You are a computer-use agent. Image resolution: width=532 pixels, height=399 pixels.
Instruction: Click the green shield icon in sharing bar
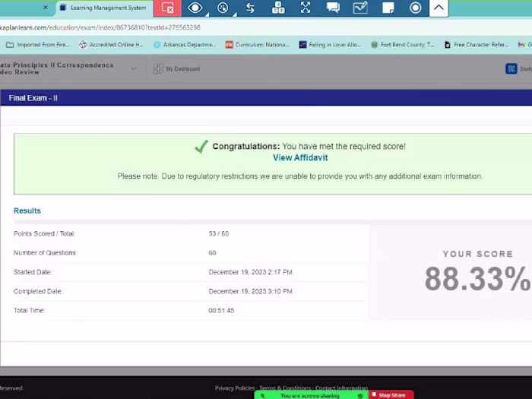tap(360, 396)
